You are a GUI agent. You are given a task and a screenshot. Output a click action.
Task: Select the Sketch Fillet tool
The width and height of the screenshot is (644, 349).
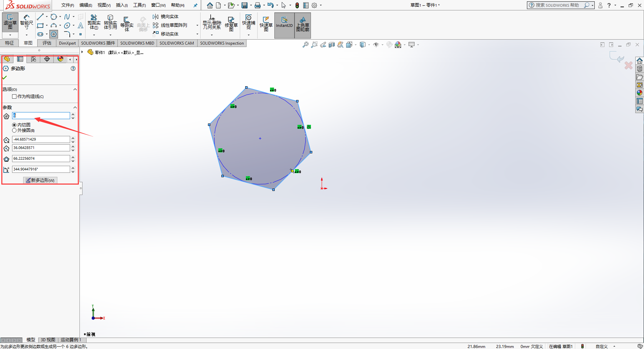pyautogui.click(x=67, y=34)
